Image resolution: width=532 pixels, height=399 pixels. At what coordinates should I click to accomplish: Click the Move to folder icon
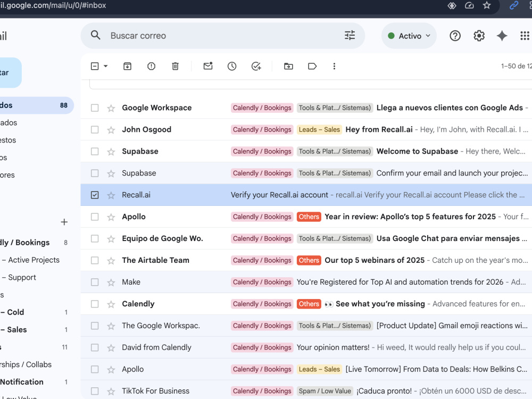coord(288,66)
